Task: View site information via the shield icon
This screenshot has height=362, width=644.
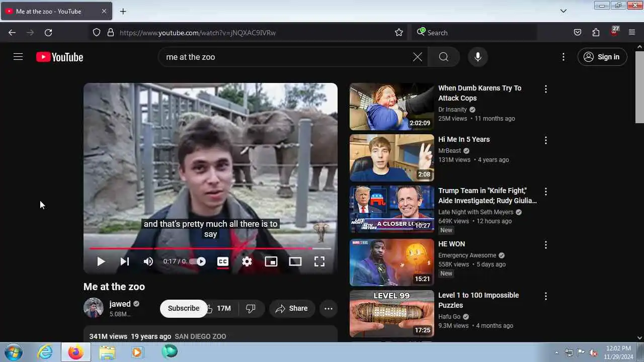Action: [x=97, y=32]
